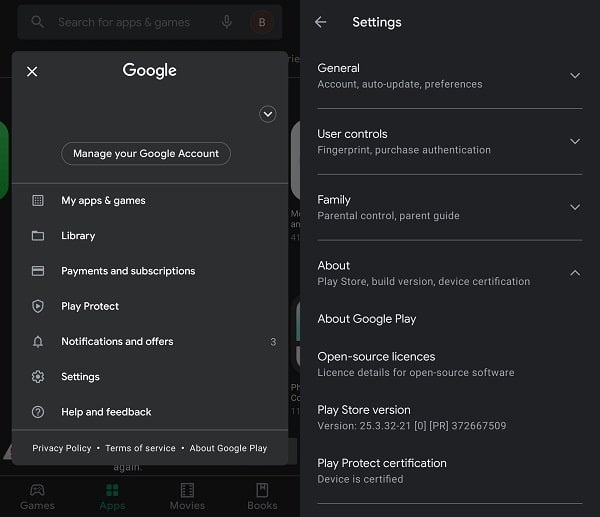The width and height of the screenshot is (600, 517).
Task: Choose Library from the account menu
Action: click(150, 236)
